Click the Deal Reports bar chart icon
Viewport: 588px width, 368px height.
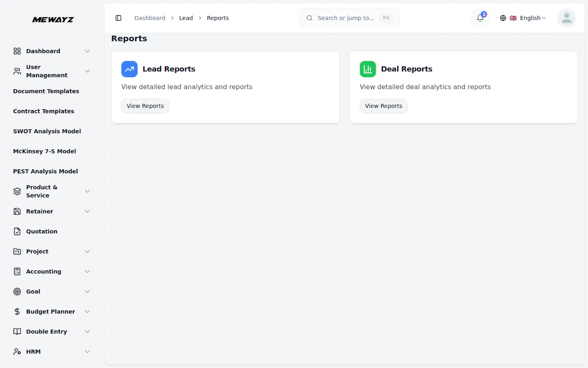(368, 69)
